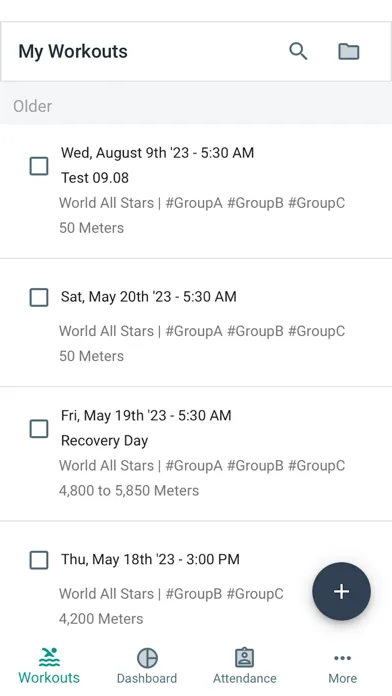Open the More three-dots icon
Viewport: 392px width, 696px height.
(342, 658)
